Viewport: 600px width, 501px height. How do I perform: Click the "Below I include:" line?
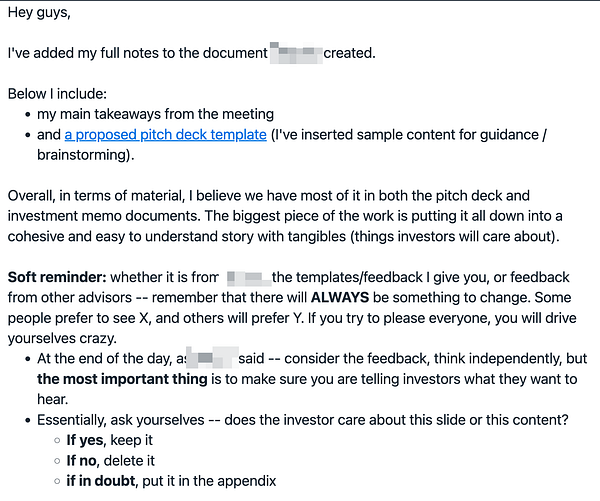[57, 94]
